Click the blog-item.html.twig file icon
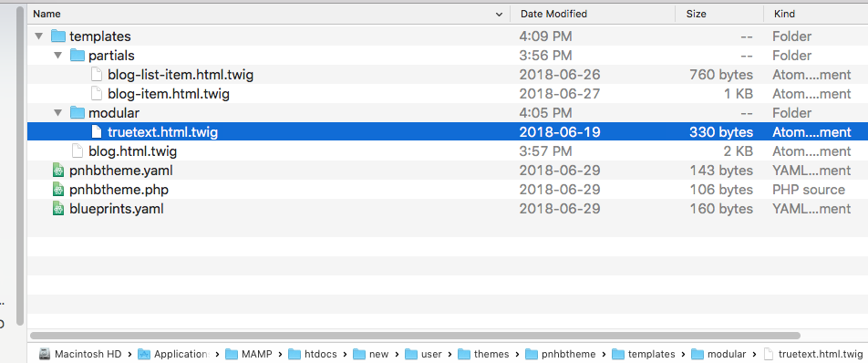The image size is (868, 363). pos(97,94)
